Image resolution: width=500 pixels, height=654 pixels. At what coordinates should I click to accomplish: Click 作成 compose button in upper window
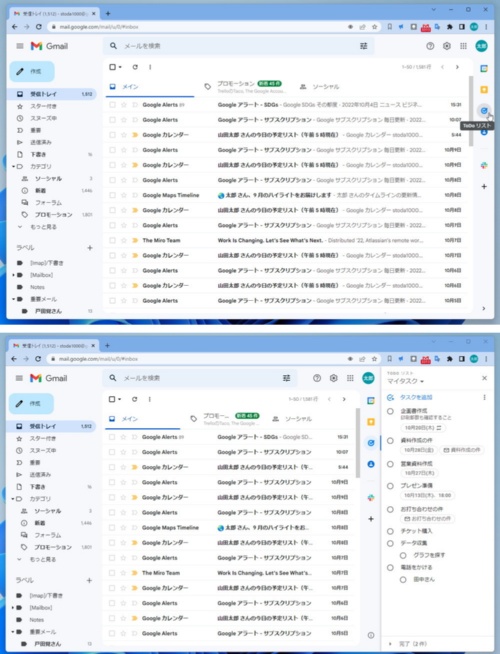point(32,71)
